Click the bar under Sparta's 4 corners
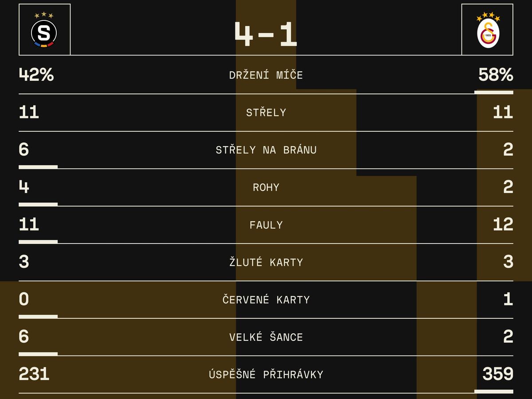532x399 pixels. pyautogui.click(x=38, y=204)
